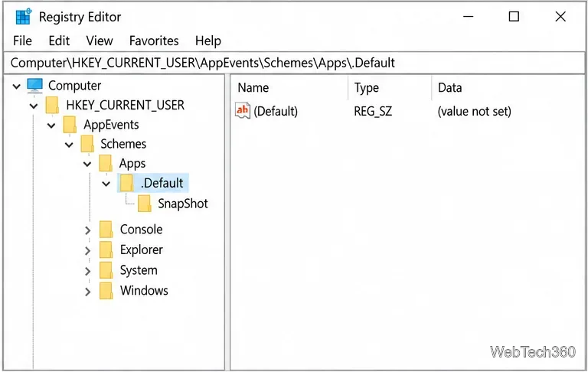Expand the System key arrow

(88, 271)
